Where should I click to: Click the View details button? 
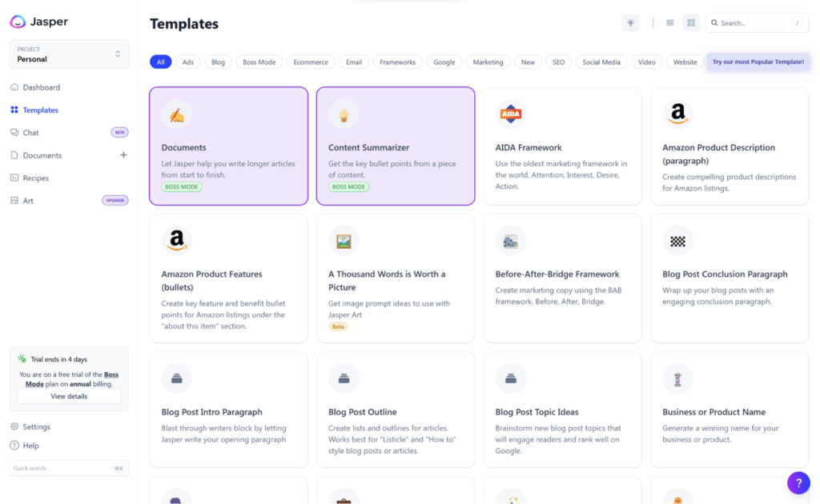(x=69, y=396)
